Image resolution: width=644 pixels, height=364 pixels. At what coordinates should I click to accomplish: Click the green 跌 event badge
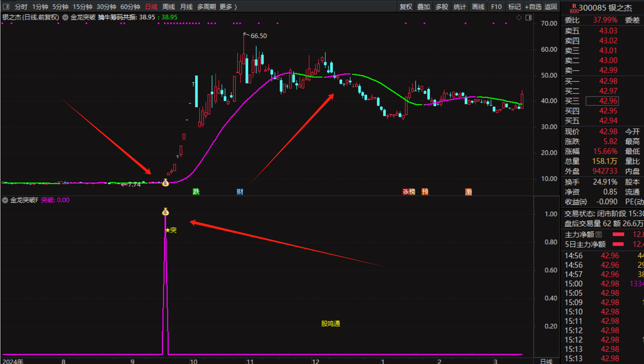[x=196, y=192]
